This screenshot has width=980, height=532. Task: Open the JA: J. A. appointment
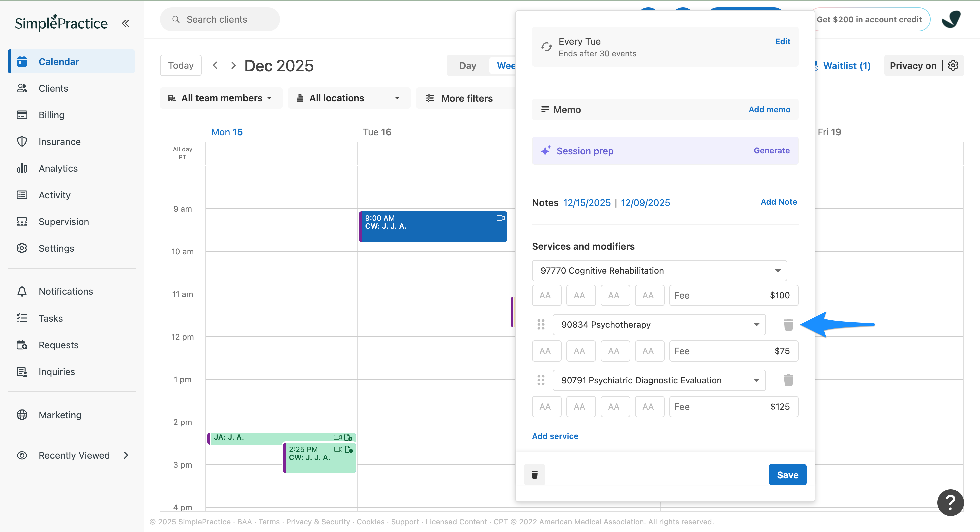click(x=282, y=438)
